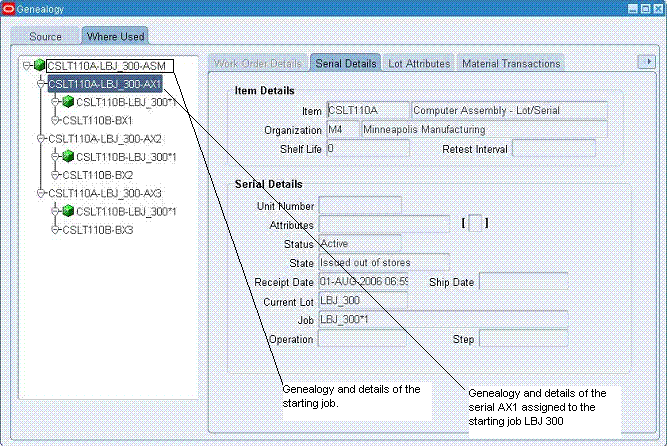
Task: Collapse the CSLT110A-LBJ_300-AX2 node
Action: click(x=41, y=139)
